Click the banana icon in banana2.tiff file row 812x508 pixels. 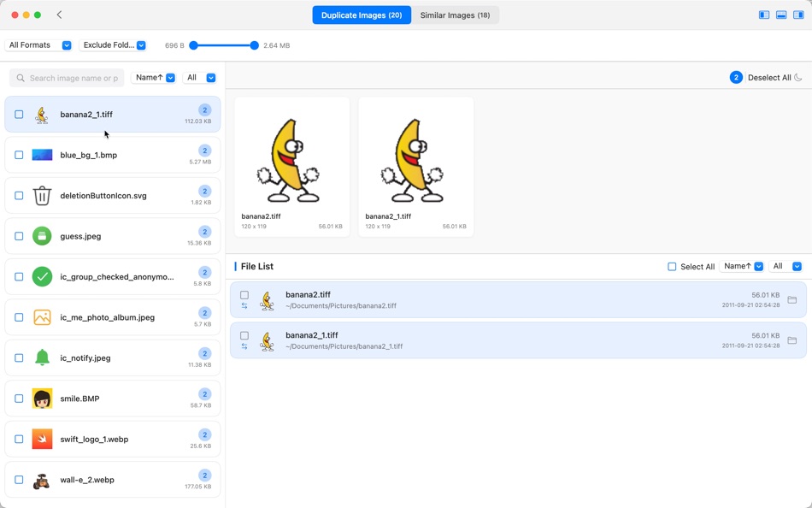[267, 300]
